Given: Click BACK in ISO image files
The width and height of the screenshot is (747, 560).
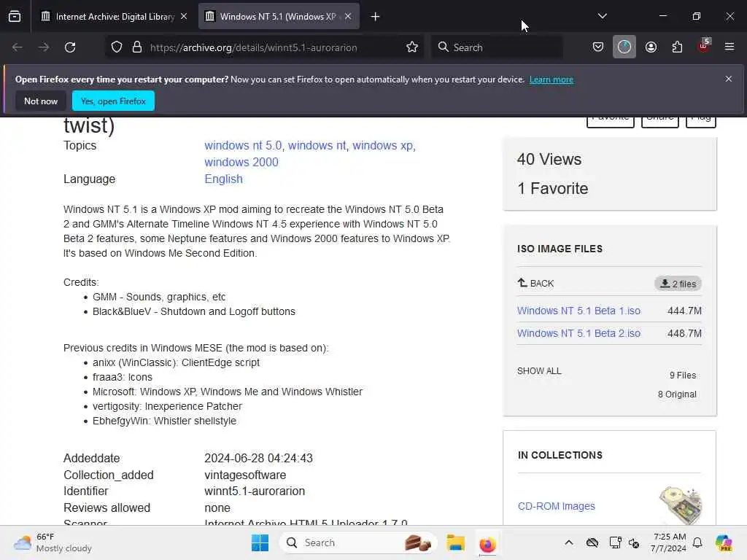Looking at the screenshot, I should coord(536,284).
